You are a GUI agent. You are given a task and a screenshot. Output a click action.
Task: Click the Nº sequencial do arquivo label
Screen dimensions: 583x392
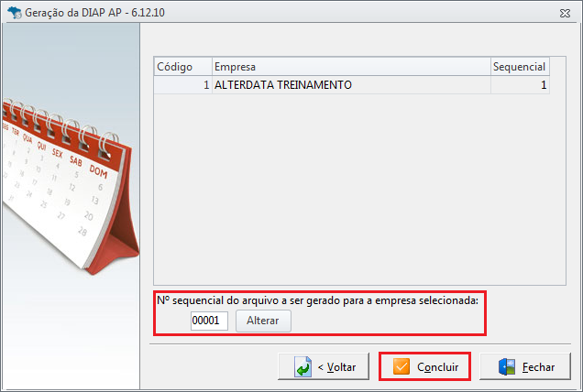pos(317,300)
